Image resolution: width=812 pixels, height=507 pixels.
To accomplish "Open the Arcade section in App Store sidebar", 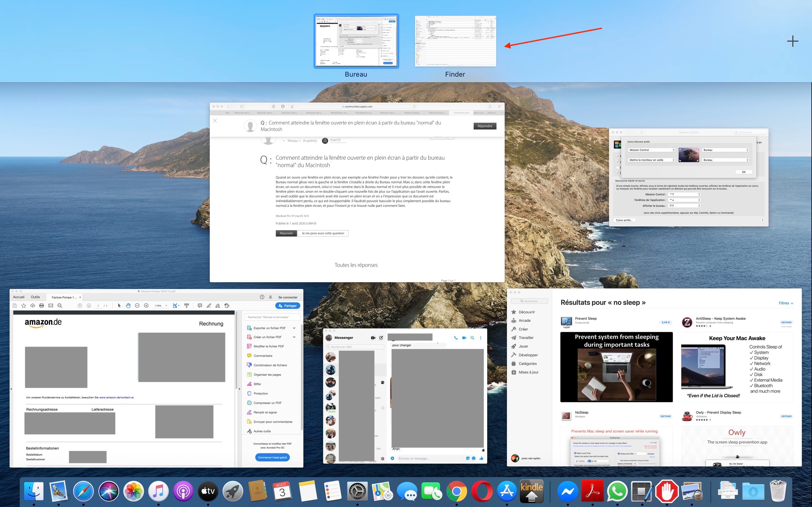I will point(524,321).
